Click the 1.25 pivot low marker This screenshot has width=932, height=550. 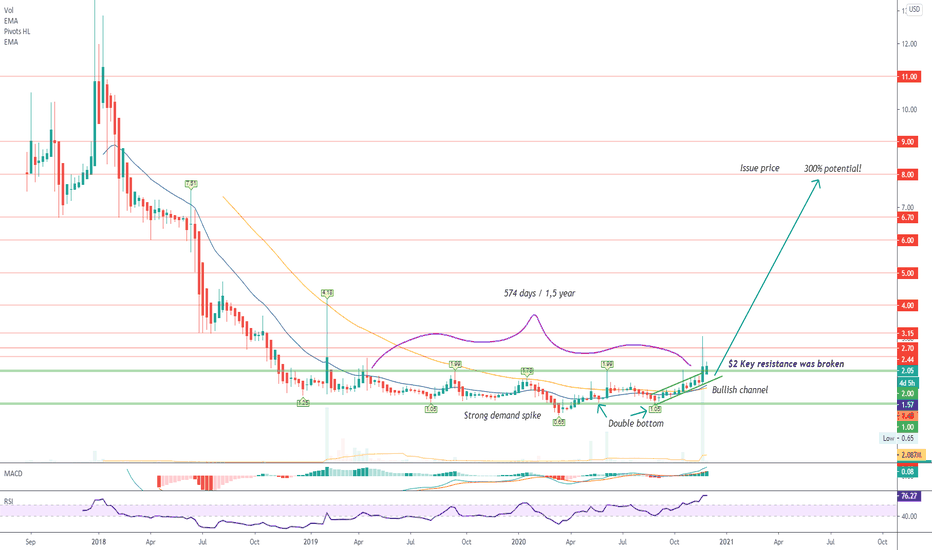click(303, 403)
